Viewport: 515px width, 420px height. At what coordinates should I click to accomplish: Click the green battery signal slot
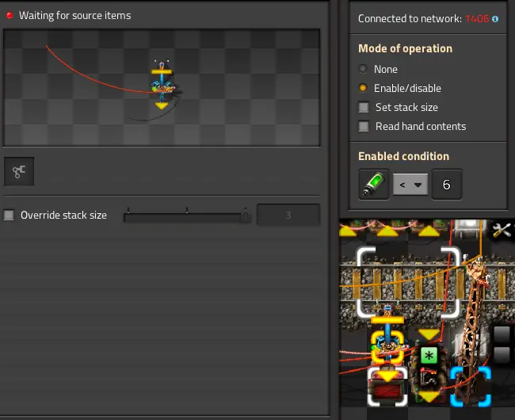coord(374,184)
